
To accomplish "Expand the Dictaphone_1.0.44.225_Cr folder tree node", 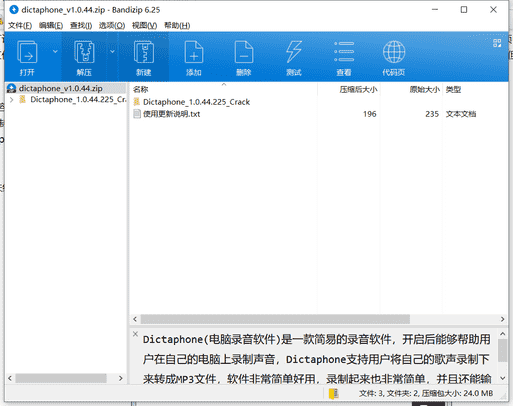I will coord(12,100).
